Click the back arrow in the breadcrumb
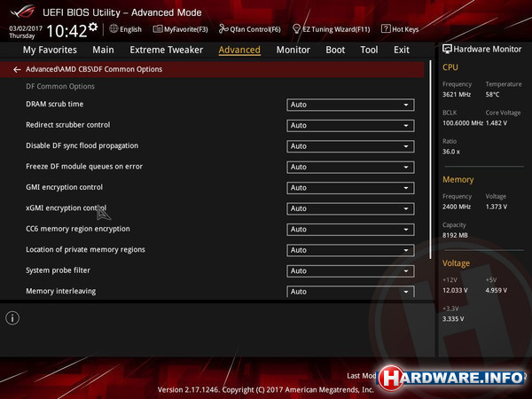The width and height of the screenshot is (532, 399). [x=17, y=69]
